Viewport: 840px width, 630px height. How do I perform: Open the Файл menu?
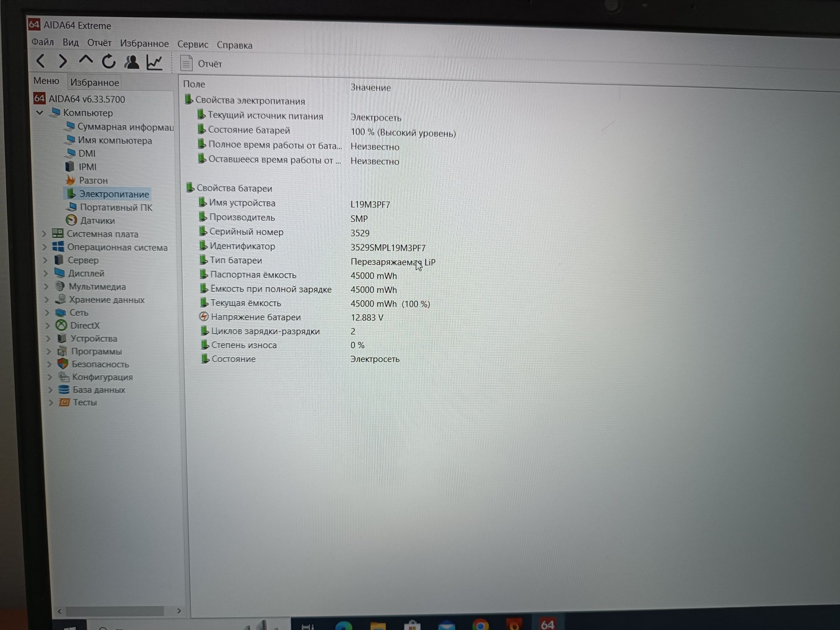click(x=43, y=42)
